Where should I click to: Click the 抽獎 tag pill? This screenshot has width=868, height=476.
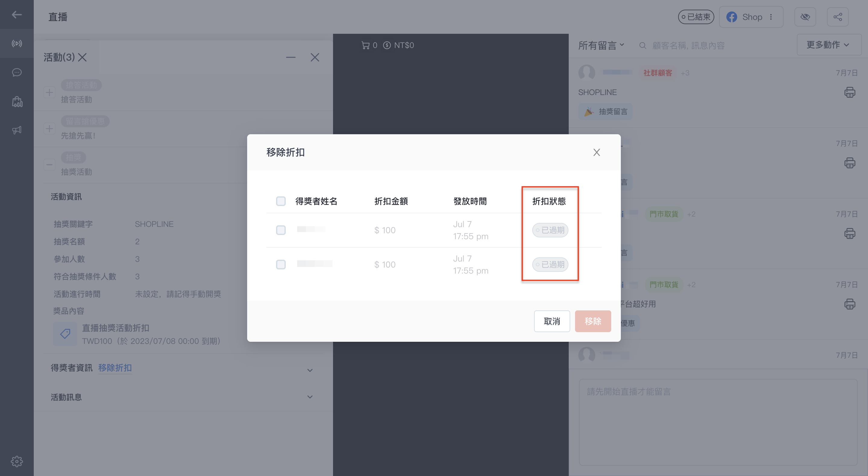point(73,157)
